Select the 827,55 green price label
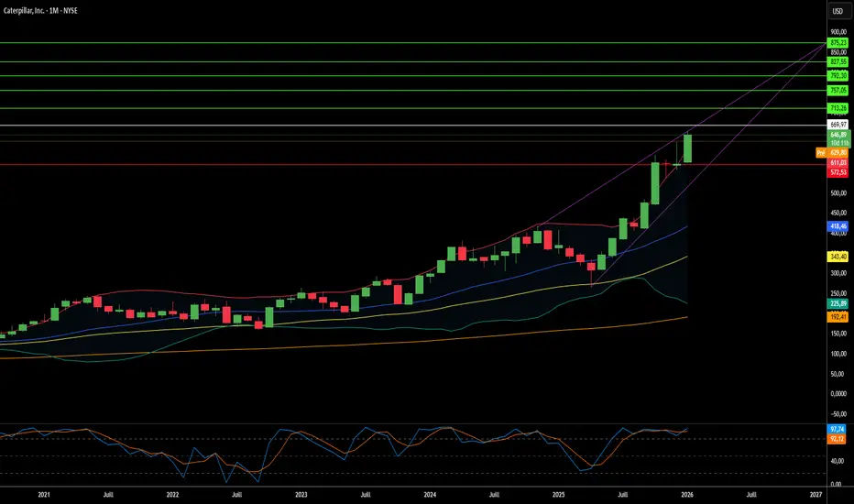The width and height of the screenshot is (854, 504). click(x=838, y=61)
